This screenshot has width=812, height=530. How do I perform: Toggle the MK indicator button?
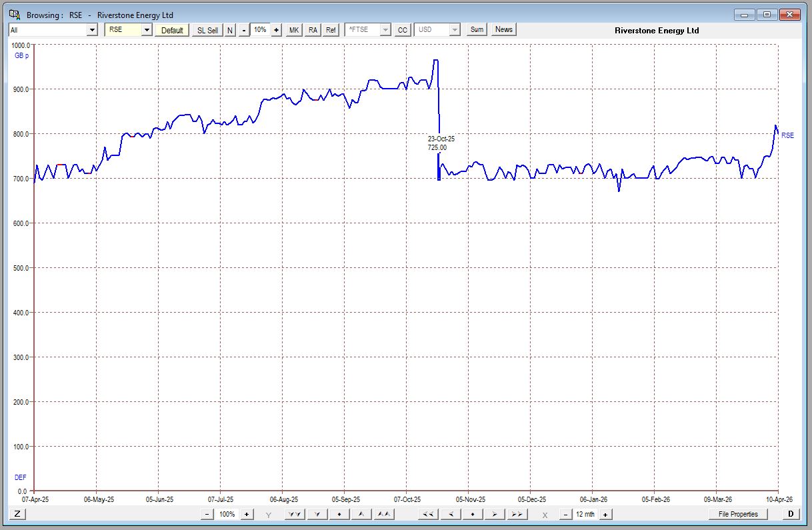pos(294,30)
